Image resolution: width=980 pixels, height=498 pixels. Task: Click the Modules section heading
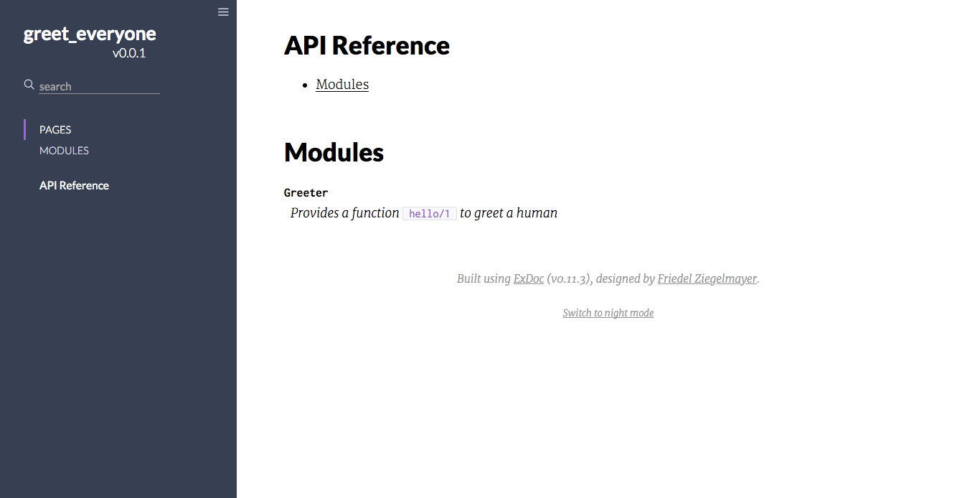pos(334,152)
